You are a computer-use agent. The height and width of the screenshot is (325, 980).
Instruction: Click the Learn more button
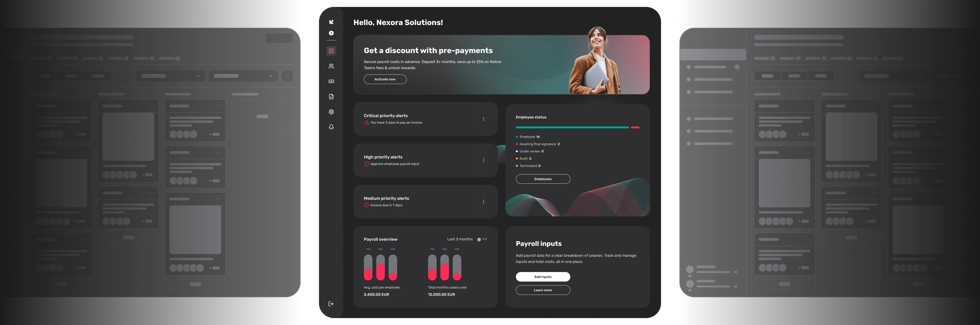tap(542, 290)
